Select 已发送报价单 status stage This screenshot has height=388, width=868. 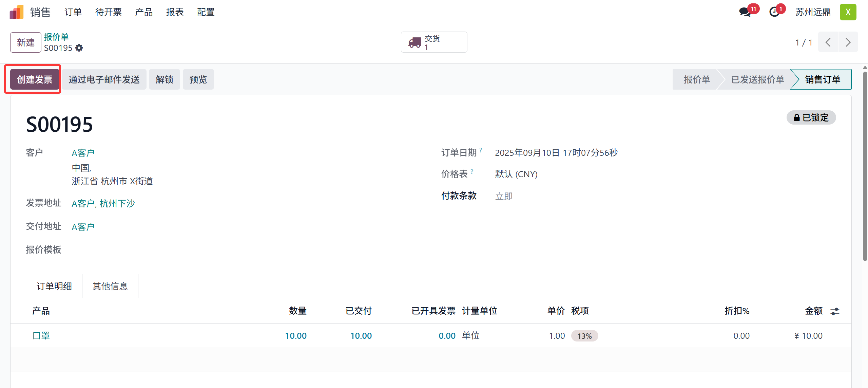[x=757, y=79]
